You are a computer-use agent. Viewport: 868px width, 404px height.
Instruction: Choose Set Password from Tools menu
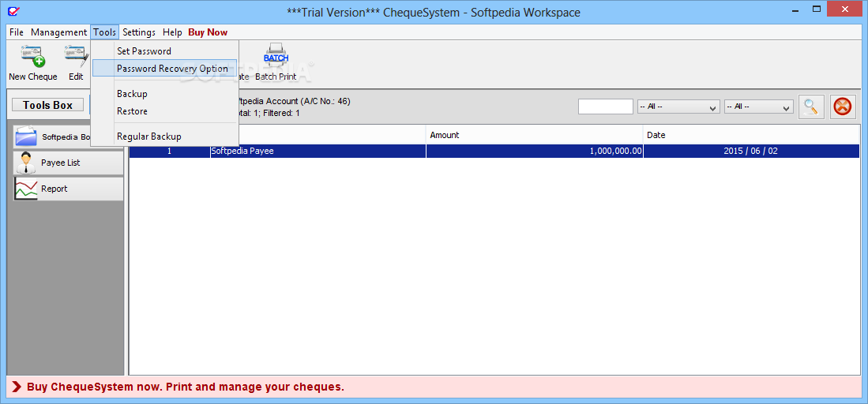165,51
